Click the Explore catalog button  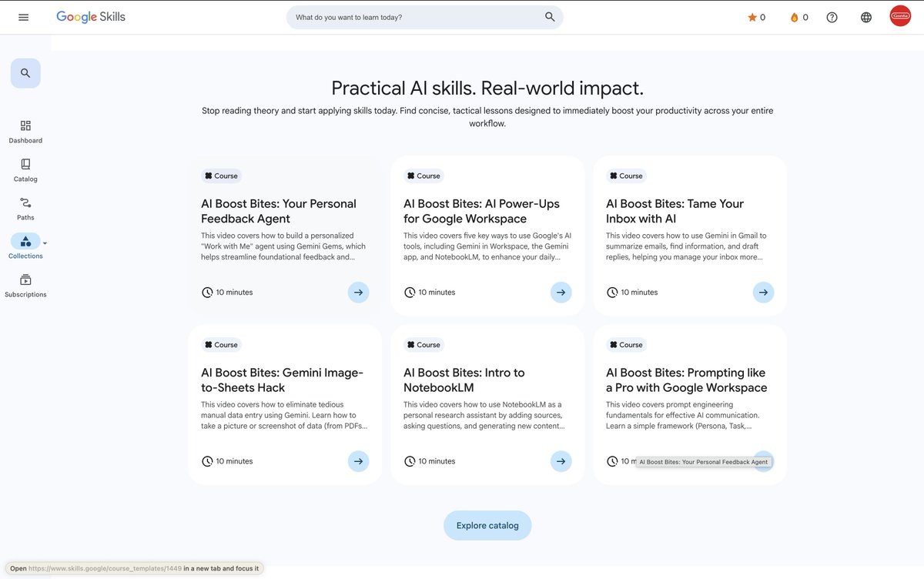click(487, 525)
